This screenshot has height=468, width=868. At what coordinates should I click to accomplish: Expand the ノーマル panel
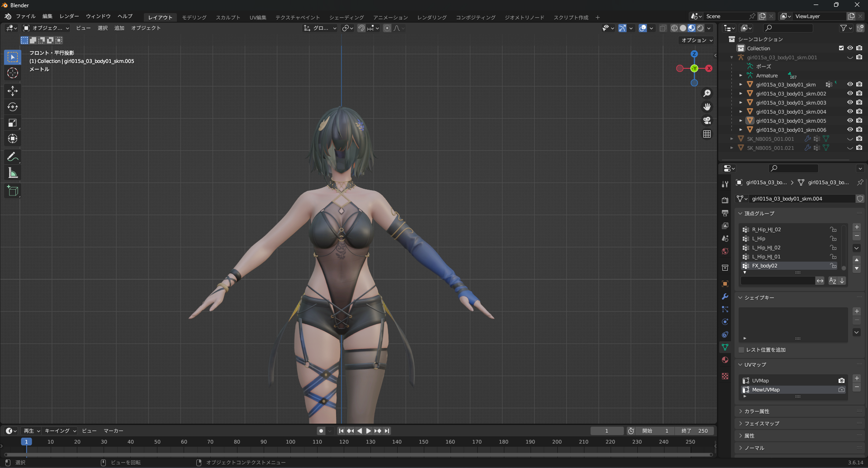point(754,448)
